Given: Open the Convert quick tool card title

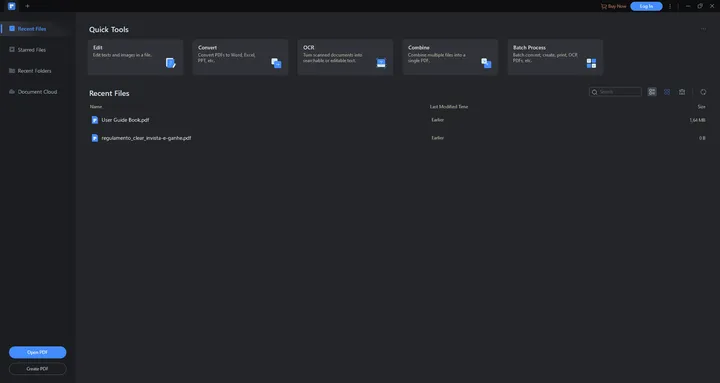Looking at the screenshot, I should click(x=208, y=47).
